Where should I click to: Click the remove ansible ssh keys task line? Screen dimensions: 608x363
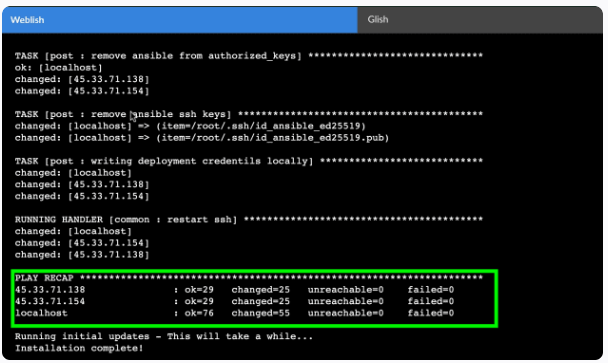[249, 114]
